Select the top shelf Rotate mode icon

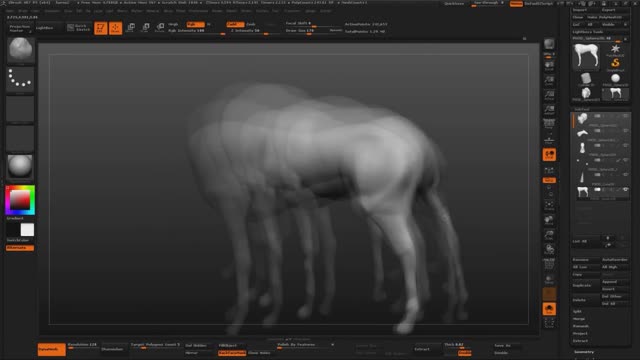pyautogui.click(x=160, y=28)
